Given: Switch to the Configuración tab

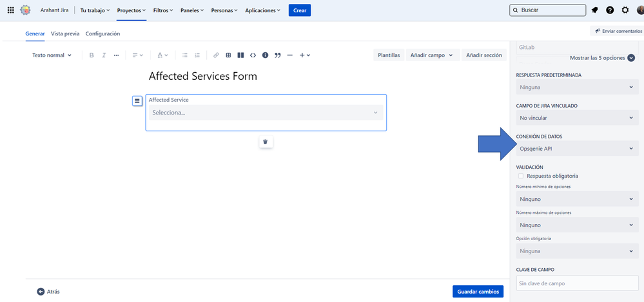Looking at the screenshot, I should (x=102, y=33).
